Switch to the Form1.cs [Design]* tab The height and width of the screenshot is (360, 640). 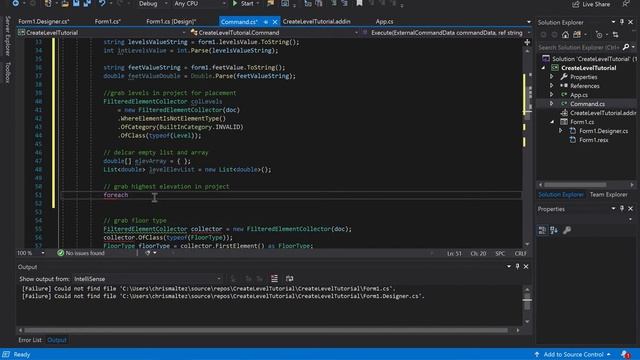point(171,21)
